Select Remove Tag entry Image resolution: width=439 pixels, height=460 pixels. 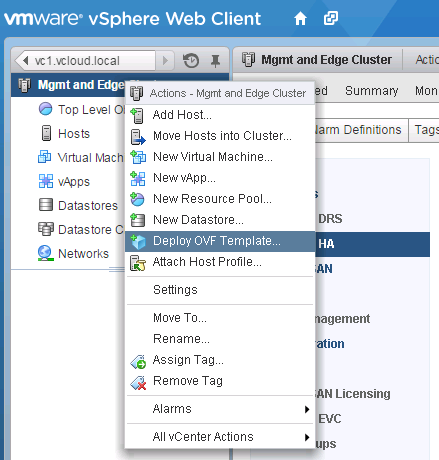220,381
